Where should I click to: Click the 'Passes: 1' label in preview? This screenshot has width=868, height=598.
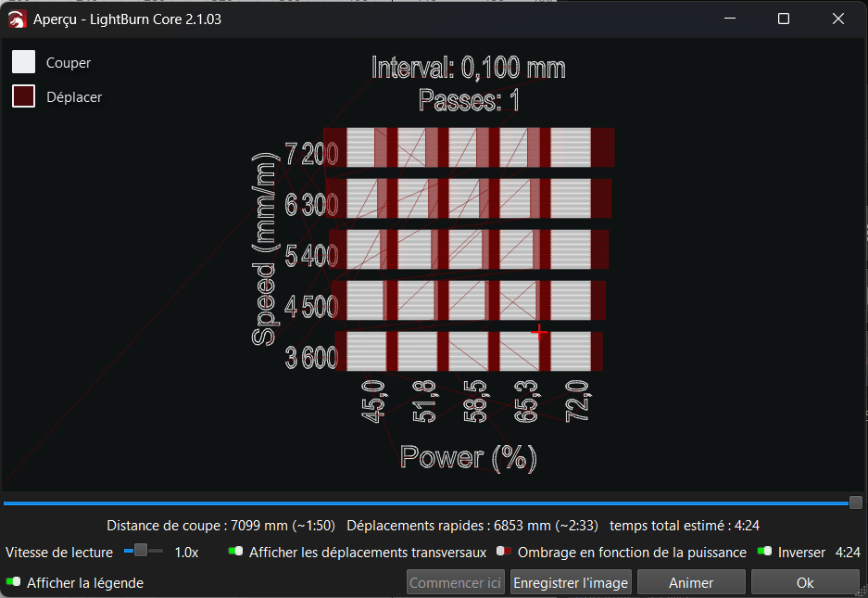[470, 100]
